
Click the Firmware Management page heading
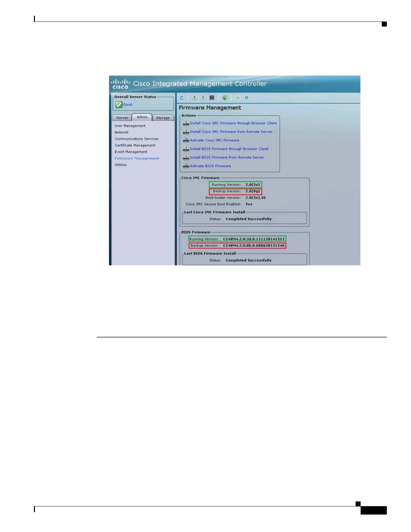[210, 108]
